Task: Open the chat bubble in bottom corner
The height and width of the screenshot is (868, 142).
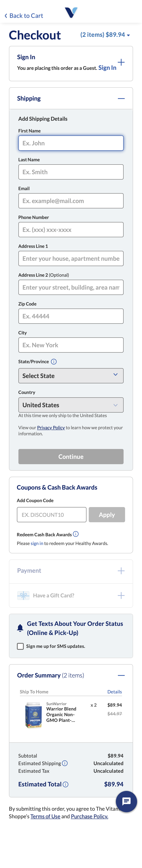Action: point(126,802)
